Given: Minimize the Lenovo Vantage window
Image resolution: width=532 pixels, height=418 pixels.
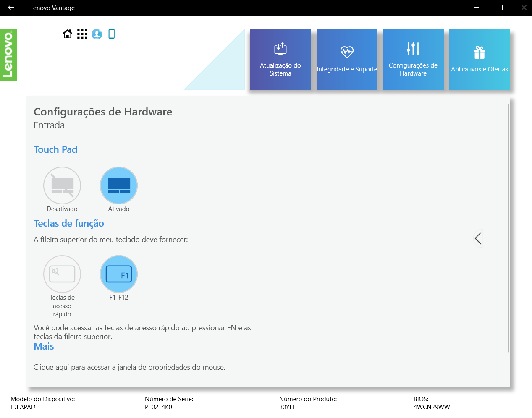Looking at the screenshot, I should click(x=476, y=8).
